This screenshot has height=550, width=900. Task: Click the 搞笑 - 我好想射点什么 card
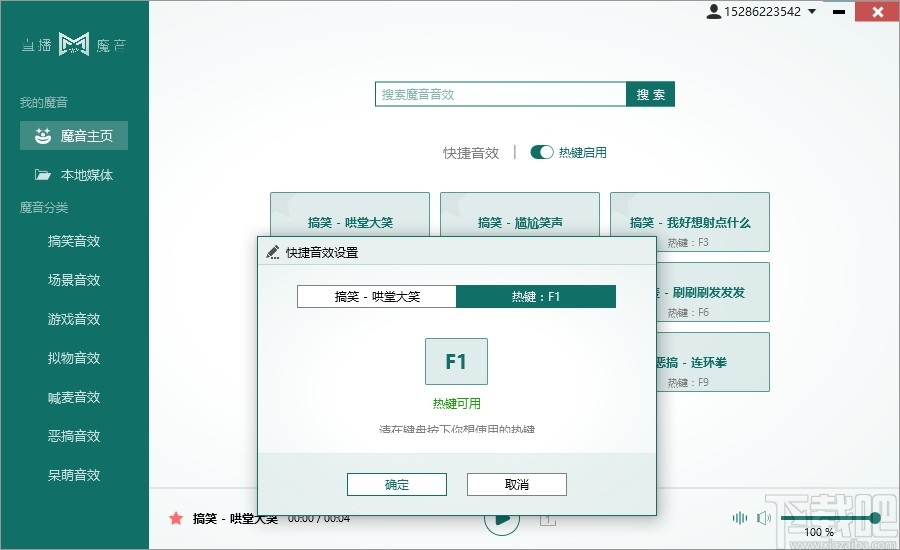pos(690,222)
